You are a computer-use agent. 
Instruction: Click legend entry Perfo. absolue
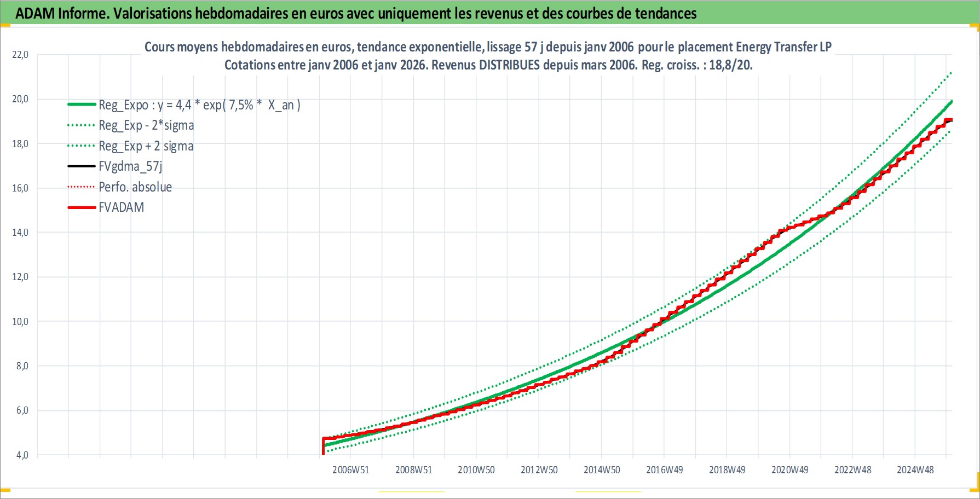coord(135,187)
